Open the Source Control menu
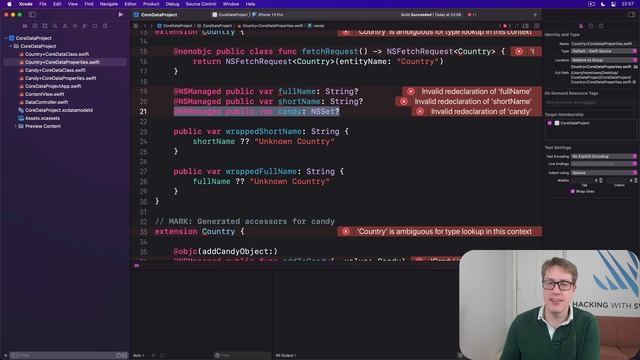This screenshot has width=640, height=360. point(201,4)
